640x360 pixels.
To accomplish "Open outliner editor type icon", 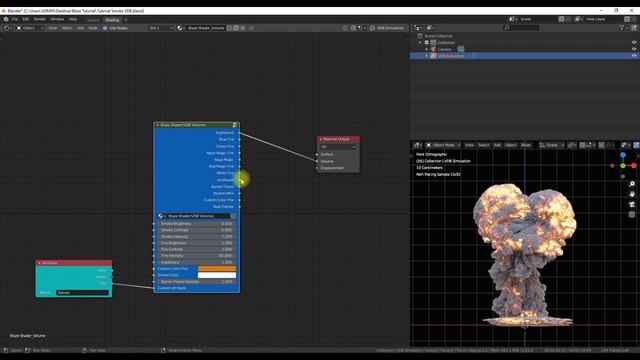I will pyautogui.click(x=418, y=28).
